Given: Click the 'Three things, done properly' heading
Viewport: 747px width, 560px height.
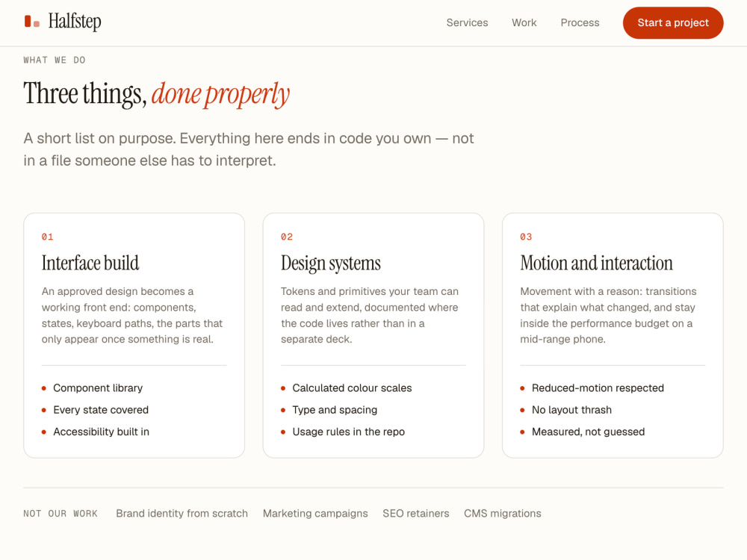Looking at the screenshot, I should [x=157, y=94].
